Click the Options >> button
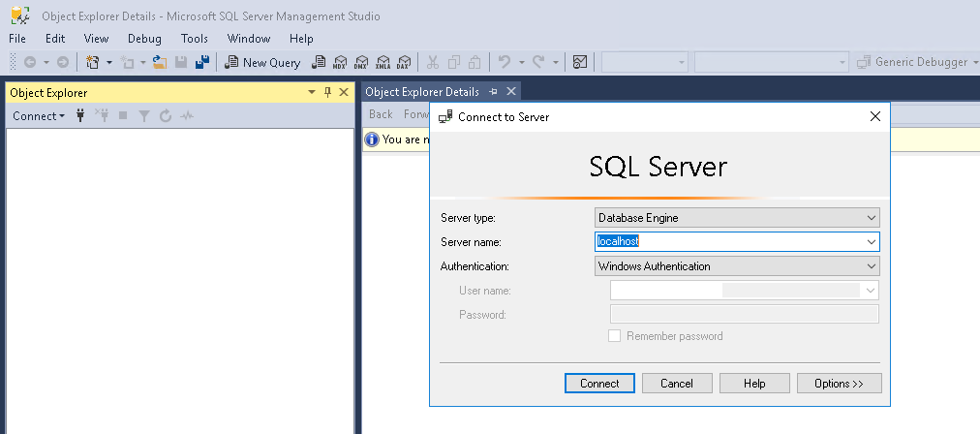Viewport: 980px width, 434px height. (839, 384)
